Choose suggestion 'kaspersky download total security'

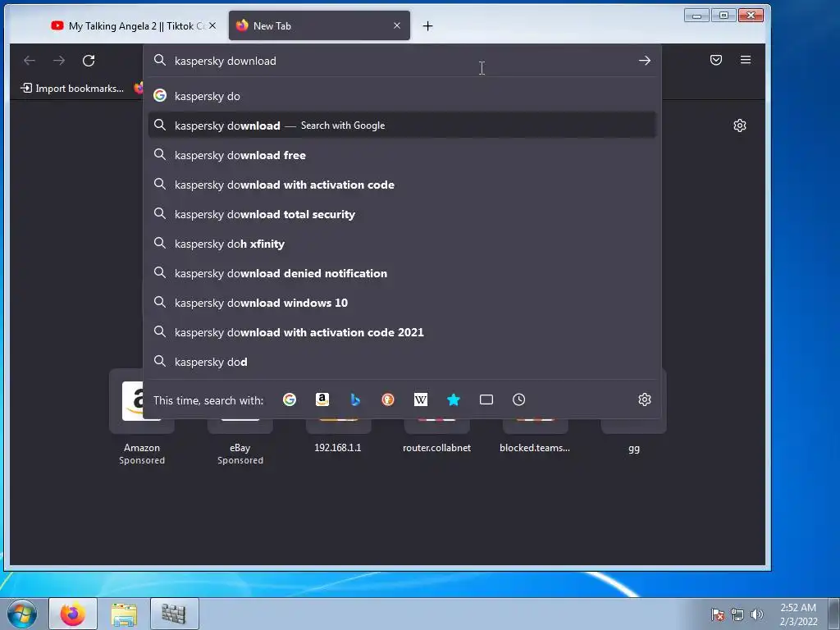402,214
